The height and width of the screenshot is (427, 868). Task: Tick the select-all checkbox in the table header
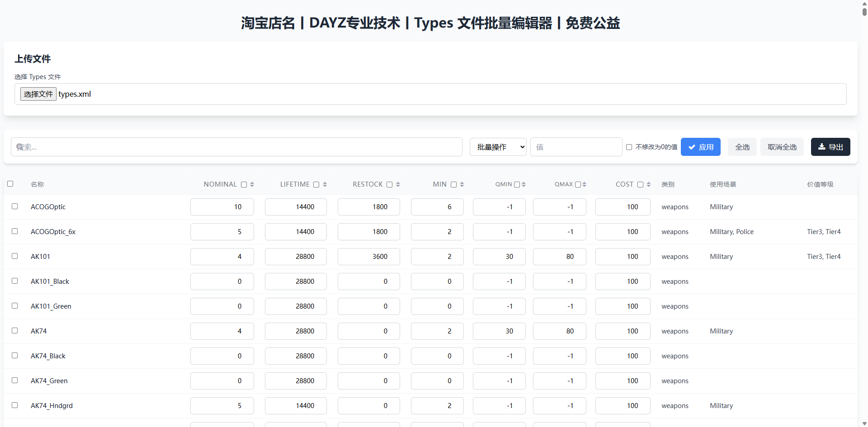(10, 184)
